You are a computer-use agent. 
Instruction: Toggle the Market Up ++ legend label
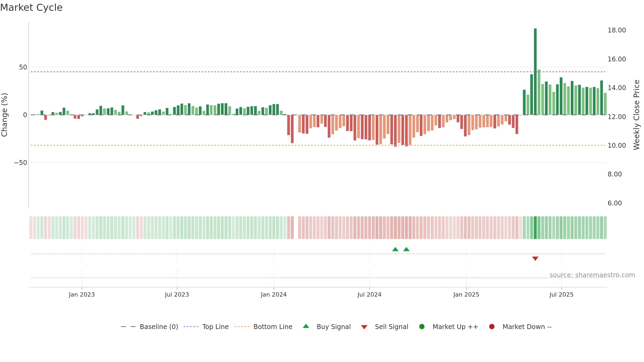click(455, 327)
